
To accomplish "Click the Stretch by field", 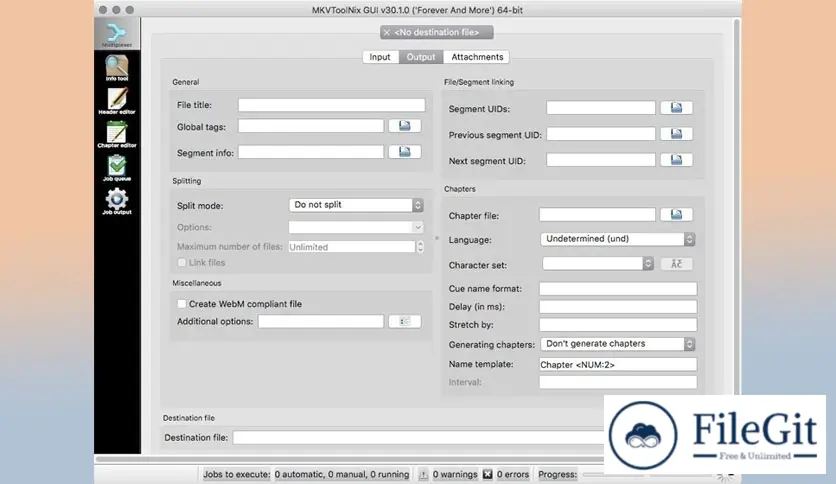I will (618, 325).
